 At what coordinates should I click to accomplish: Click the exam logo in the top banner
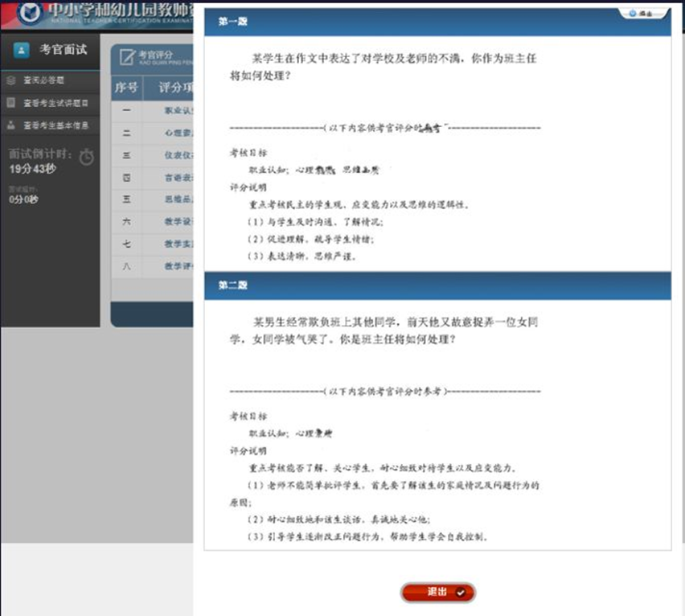(29, 13)
